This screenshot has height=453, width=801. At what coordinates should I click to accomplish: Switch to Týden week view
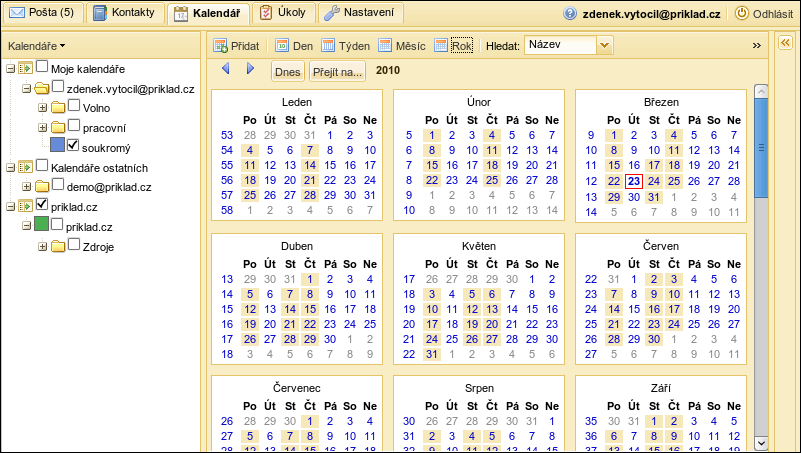pos(346,46)
